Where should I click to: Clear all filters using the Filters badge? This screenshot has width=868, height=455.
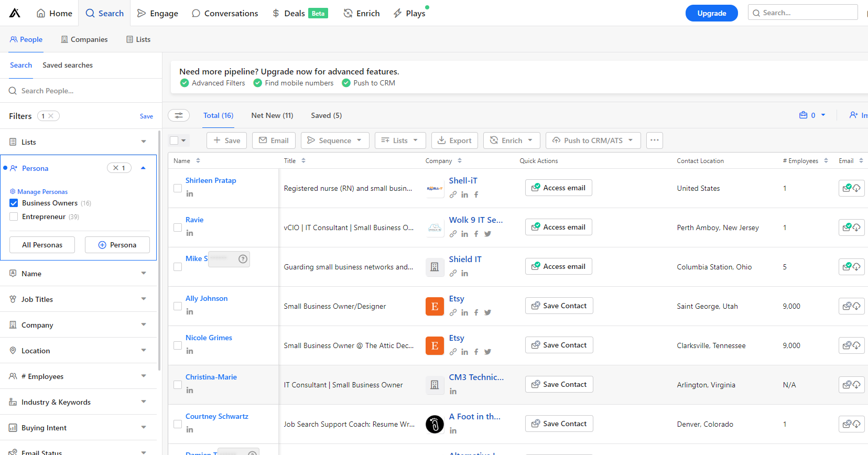point(48,116)
